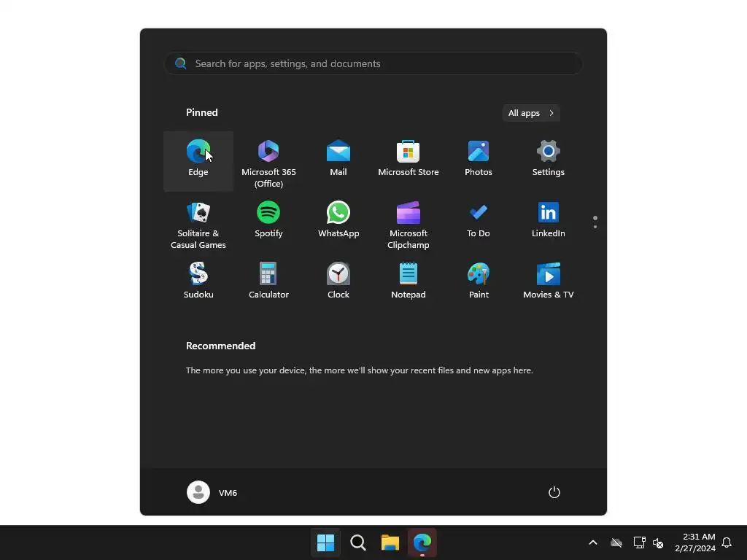
Task: Open File Explorer from the taskbar
Action: 390,542
